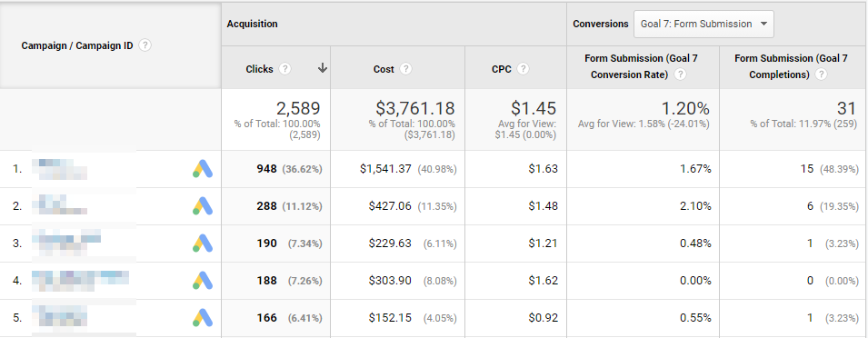Open blurred campaign link in row 2

coord(59,205)
